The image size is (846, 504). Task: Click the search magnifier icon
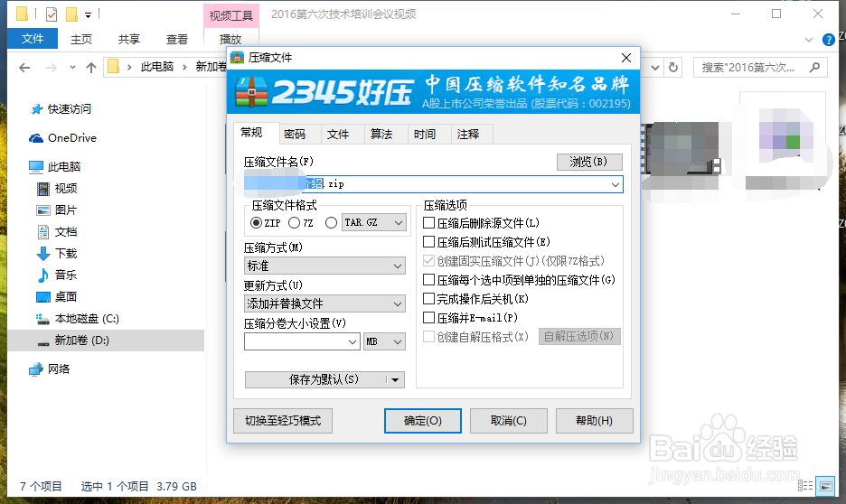click(814, 68)
